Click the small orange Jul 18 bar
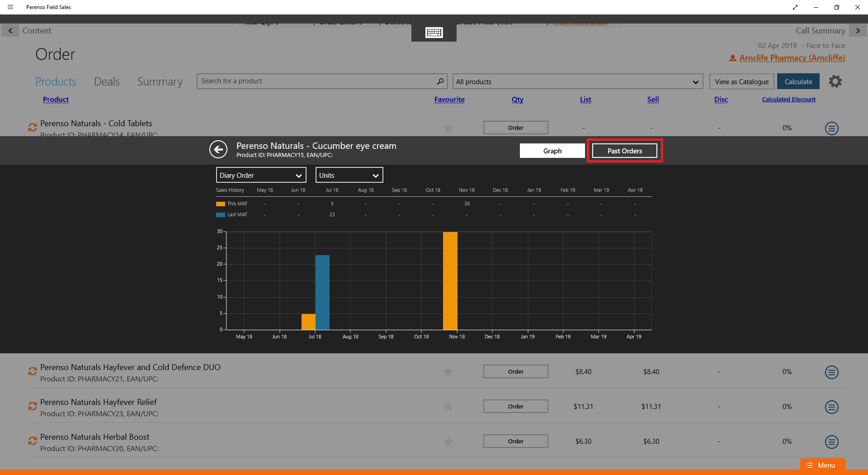Viewport: 868px width, 475px height. [308, 322]
